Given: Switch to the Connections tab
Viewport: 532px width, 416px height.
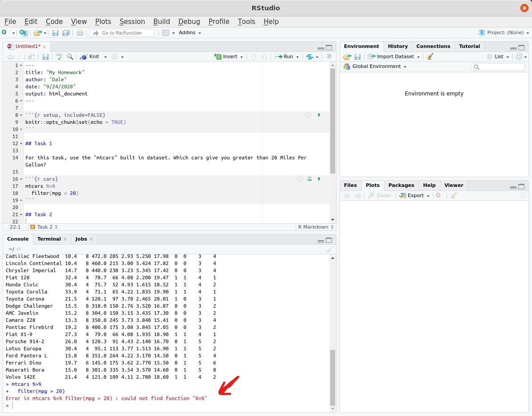Looking at the screenshot, I should pyautogui.click(x=433, y=46).
